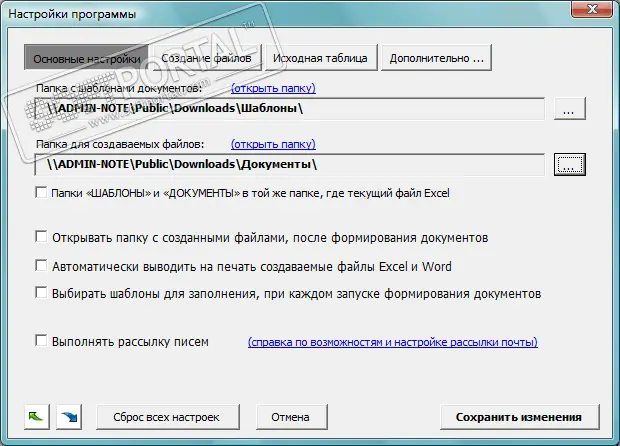This screenshot has width=620, height=446.
Task: Enable the same-folder-as-Excel-file checkbox
Action: [41, 193]
